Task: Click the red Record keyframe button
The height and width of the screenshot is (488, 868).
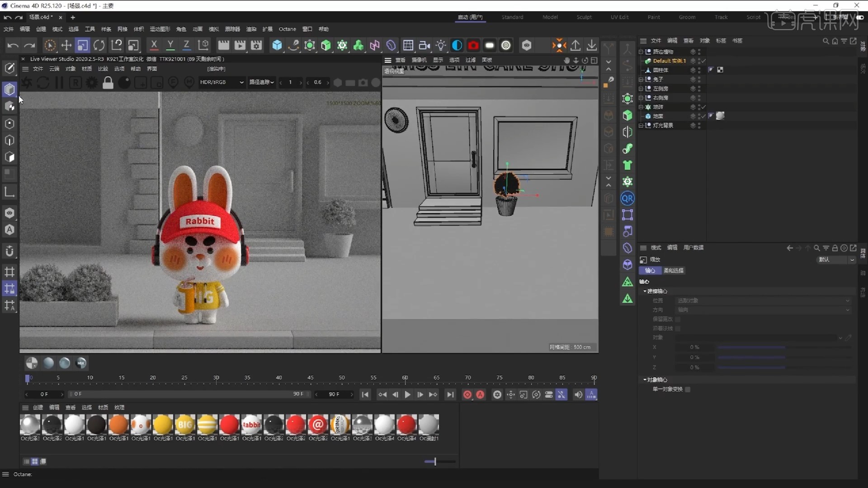Action: coord(467,394)
